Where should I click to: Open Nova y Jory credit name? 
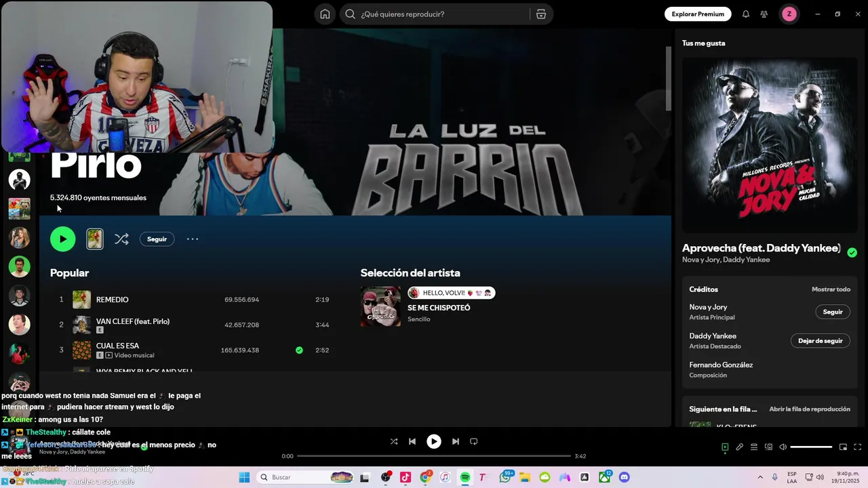(708, 307)
